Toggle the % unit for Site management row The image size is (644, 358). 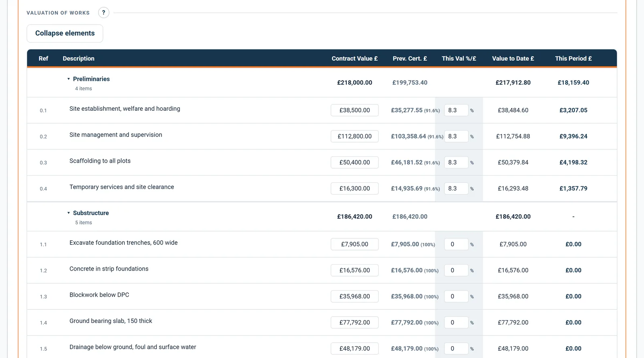point(472,137)
